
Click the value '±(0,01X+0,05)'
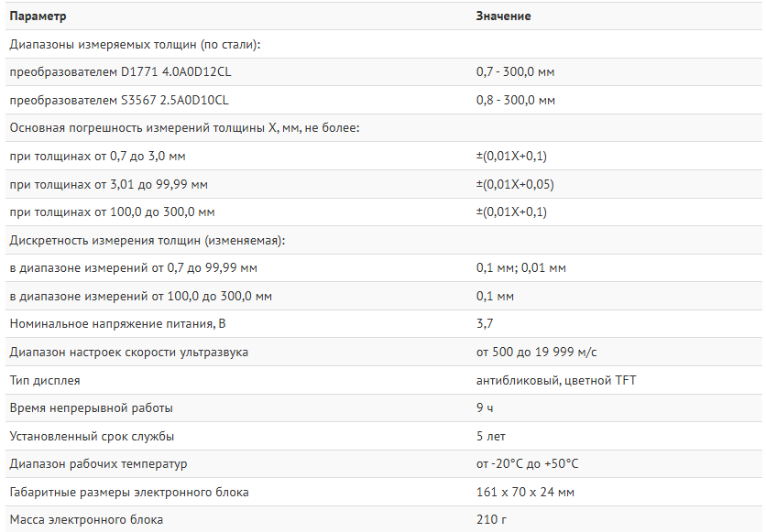[x=514, y=184]
